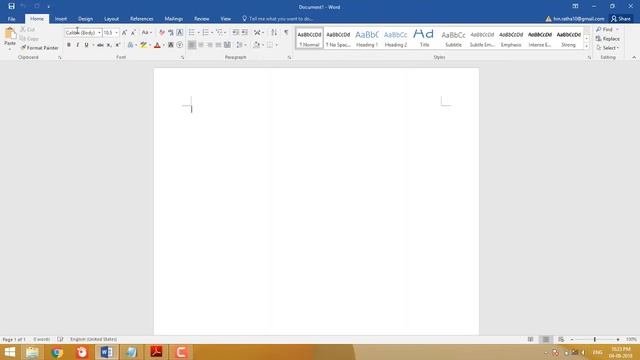Open the Font dialog launcher
This screenshot has width=640, height=360.
182,58
